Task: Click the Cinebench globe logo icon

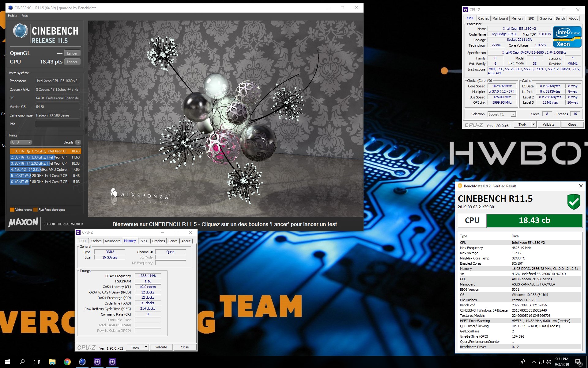Action: (20, 31)
